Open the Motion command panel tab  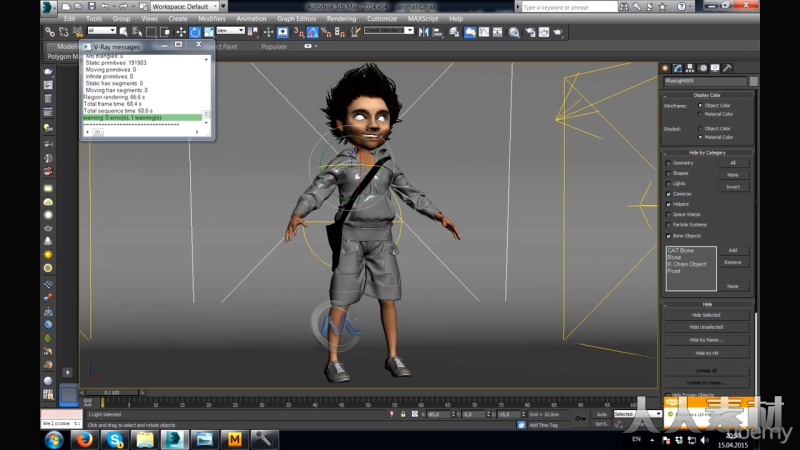[703, 68]
